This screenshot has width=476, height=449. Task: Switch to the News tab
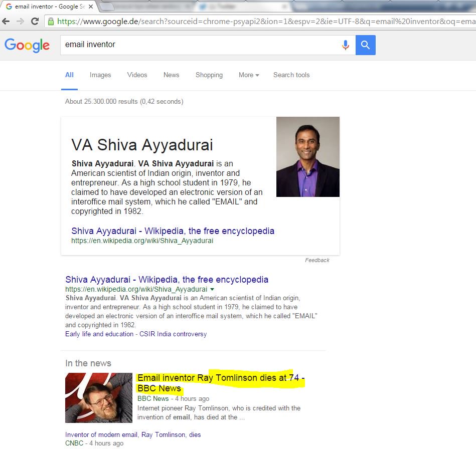tap(171, 75)
